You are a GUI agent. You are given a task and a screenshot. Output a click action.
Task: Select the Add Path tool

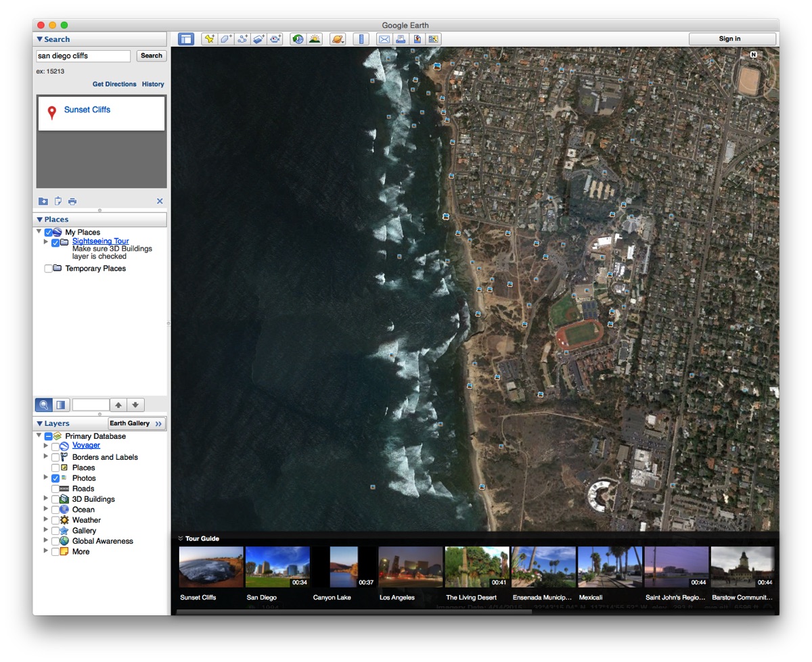click(x=242, y=39)
